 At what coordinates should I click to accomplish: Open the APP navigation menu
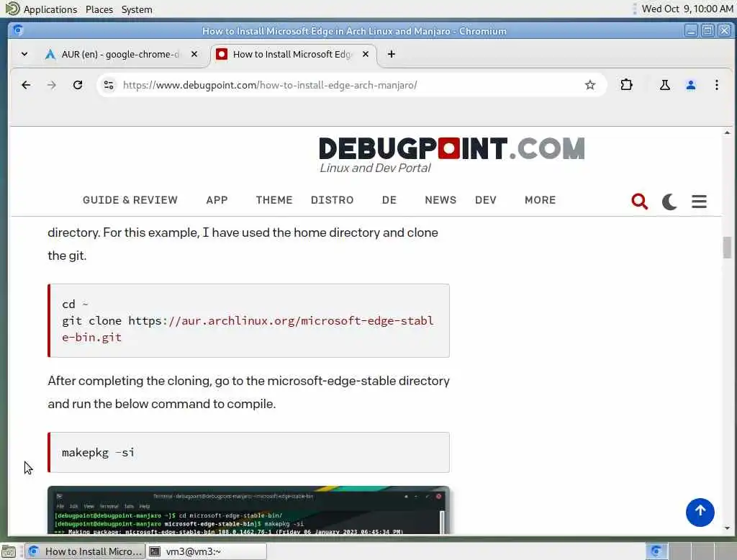click(x=217, y=200)
